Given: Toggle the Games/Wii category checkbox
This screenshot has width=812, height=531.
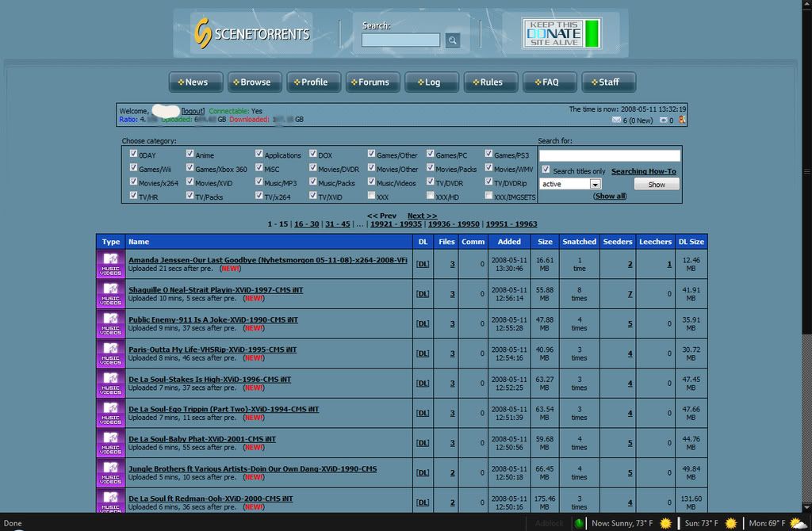Looking at the screenshot, I should 133,168.
